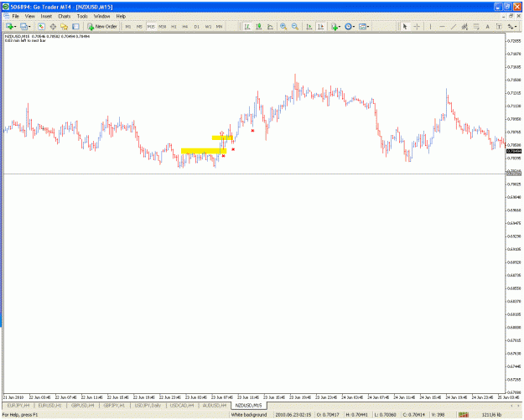Toggle the Navigator star-folder icon

(65, 26)
